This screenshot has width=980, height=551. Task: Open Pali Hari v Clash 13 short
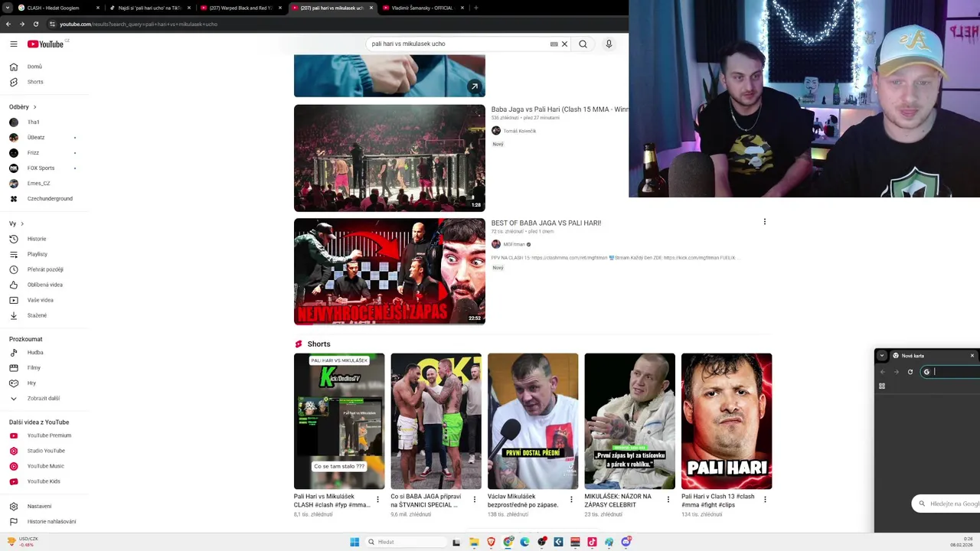[x=727, y=421]
